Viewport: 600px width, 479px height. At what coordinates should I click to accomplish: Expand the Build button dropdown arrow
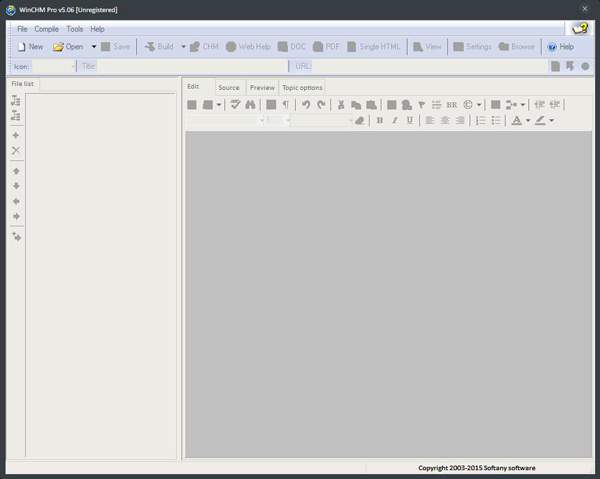pos(183,47)
